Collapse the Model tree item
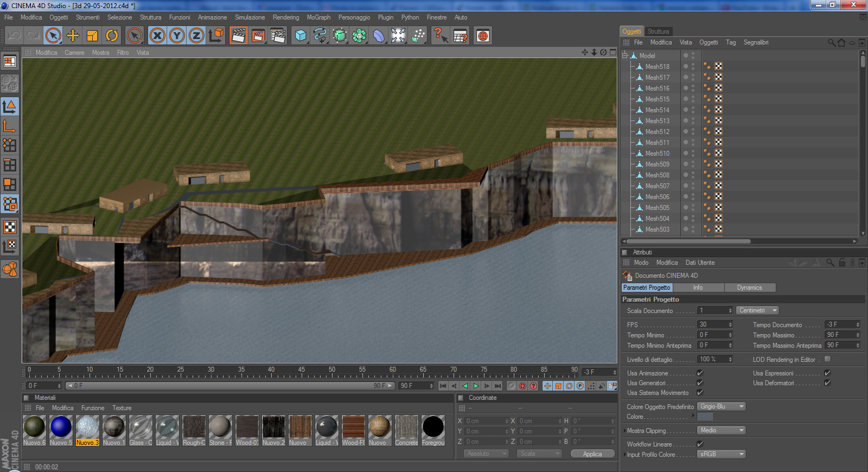The height and width of the screenshot is (472, 868). tap(625, 55)
